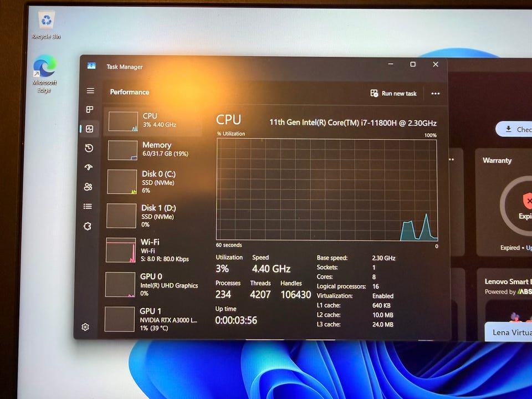Click the Virtualization Enabled value

coord(383,296)
